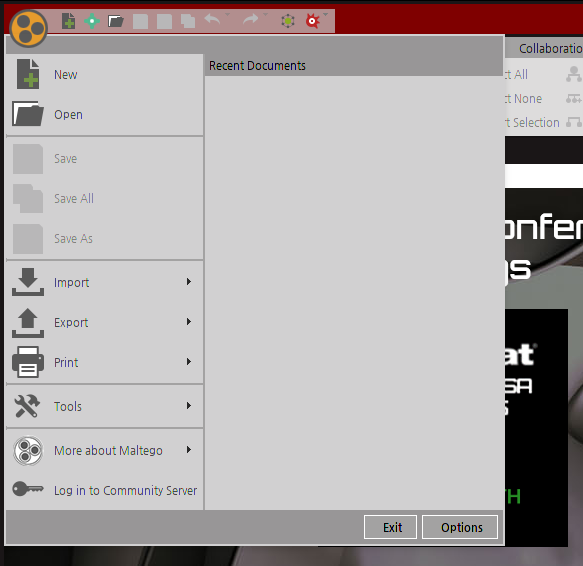Screen dimensions: 583x566
Task: Switch to the Collaboration ribbon tab
Action: pyautogui.click(x=551, y=49)
